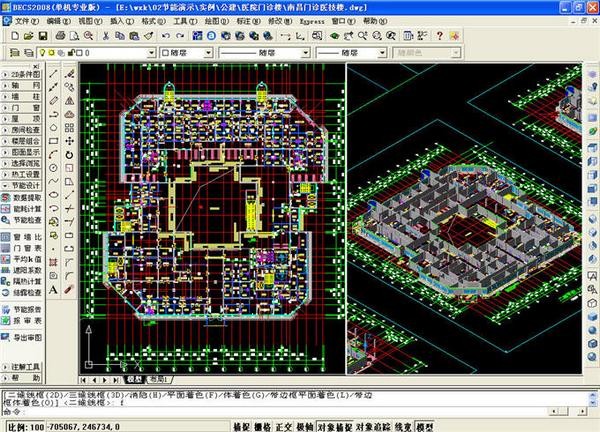The width and height of the screenshot is (600, 432).
Task: Select the Polygon draw tool
Action: pyautogui.click(x=54, y=127)
